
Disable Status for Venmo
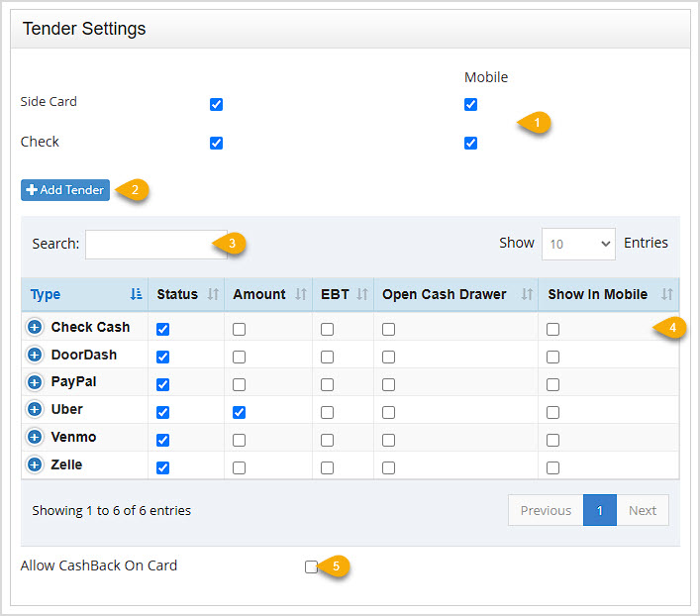point(163,440)
